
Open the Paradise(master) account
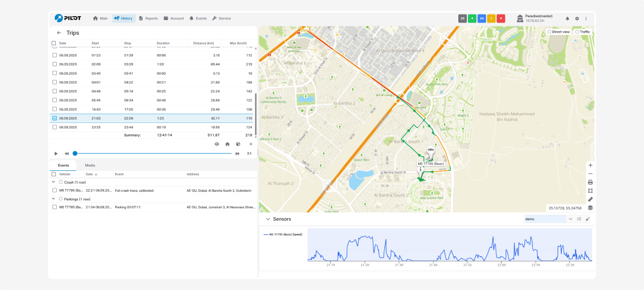(x=538, y=18)
